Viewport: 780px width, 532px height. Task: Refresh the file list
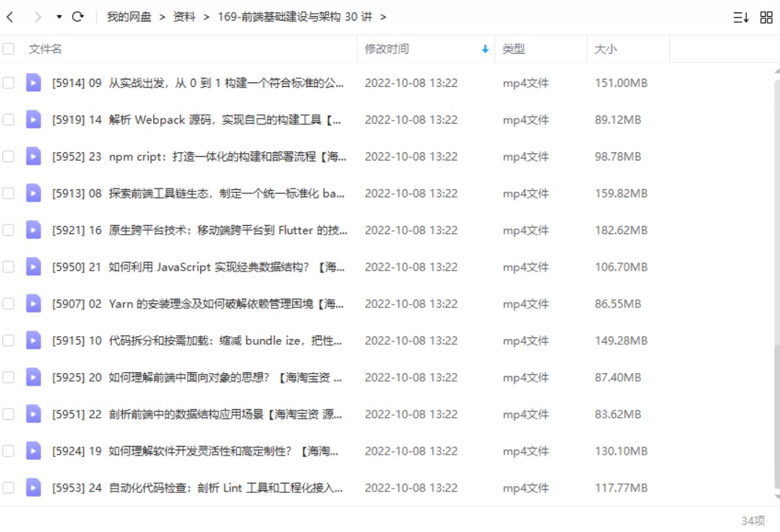click(x=77, y=17)
